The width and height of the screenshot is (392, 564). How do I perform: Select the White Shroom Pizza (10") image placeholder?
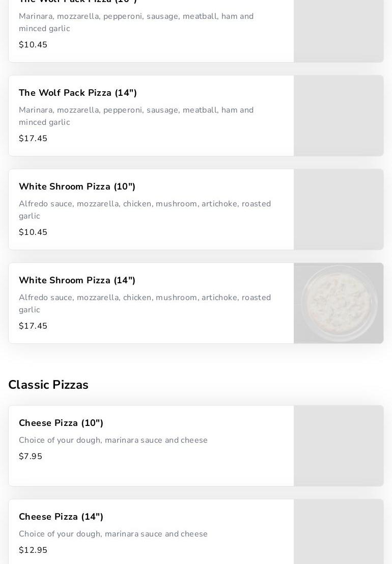(x=339, y=209)
